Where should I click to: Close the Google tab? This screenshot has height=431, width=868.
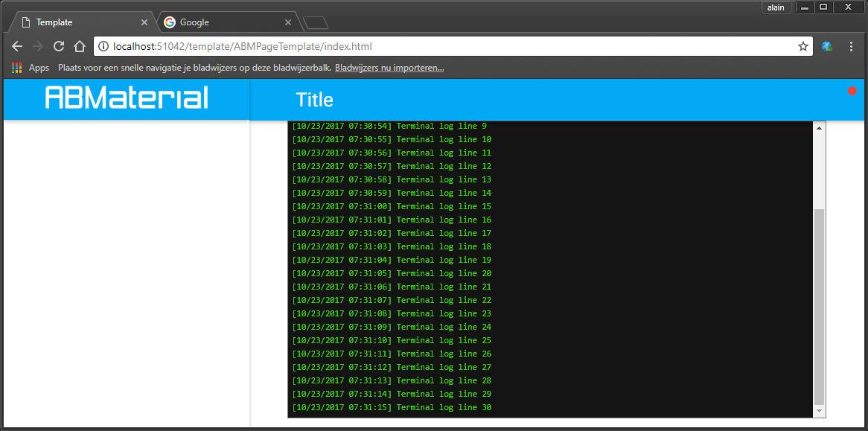pos(288,22)
